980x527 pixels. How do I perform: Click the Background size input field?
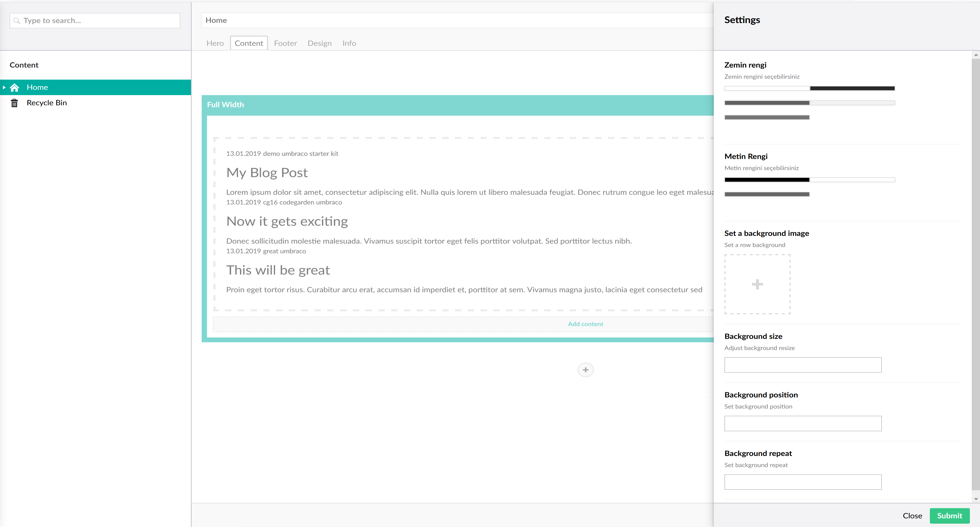803,365
